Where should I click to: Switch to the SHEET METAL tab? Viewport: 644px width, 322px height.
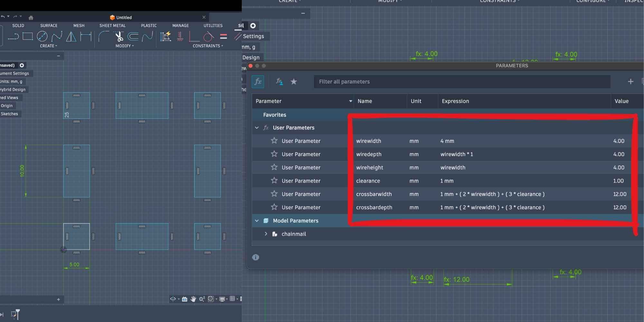point(112,25)
